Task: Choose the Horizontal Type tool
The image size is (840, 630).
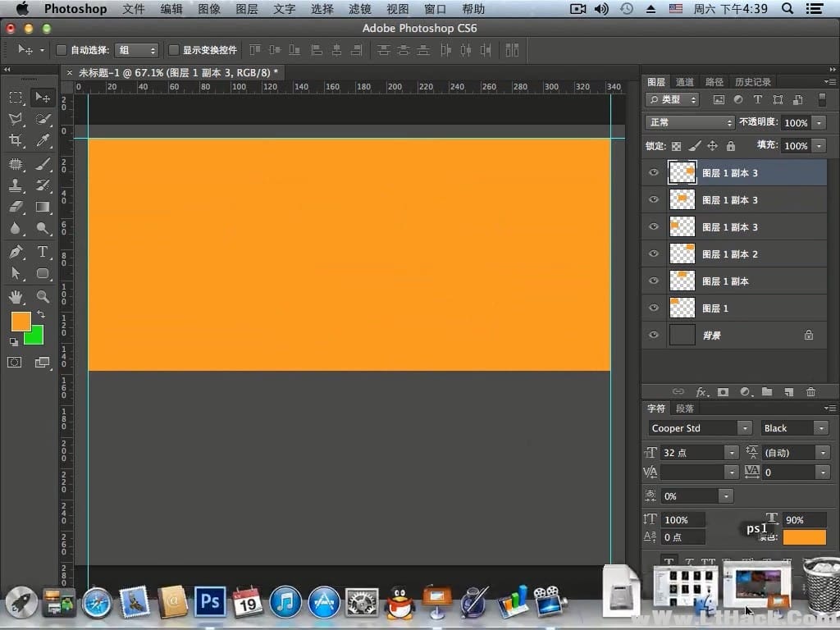Action: [x=43, y=251]
